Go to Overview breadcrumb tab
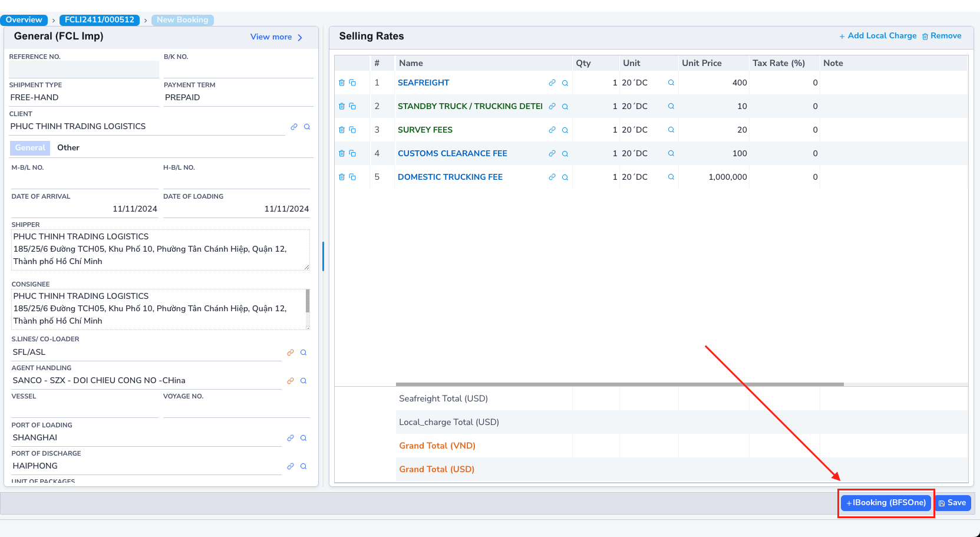This screenshot has height=537, width=980. [24, 20]
